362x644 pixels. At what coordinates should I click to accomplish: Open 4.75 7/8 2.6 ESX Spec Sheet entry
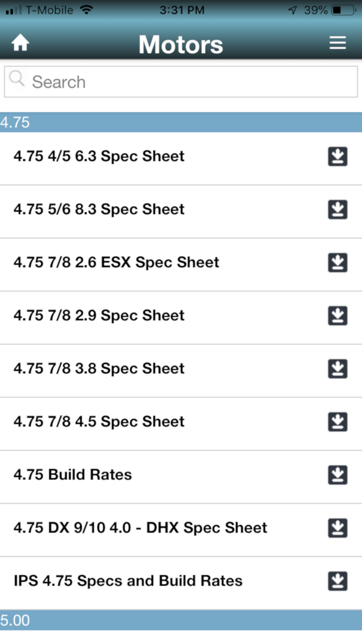tap(116, 262)
